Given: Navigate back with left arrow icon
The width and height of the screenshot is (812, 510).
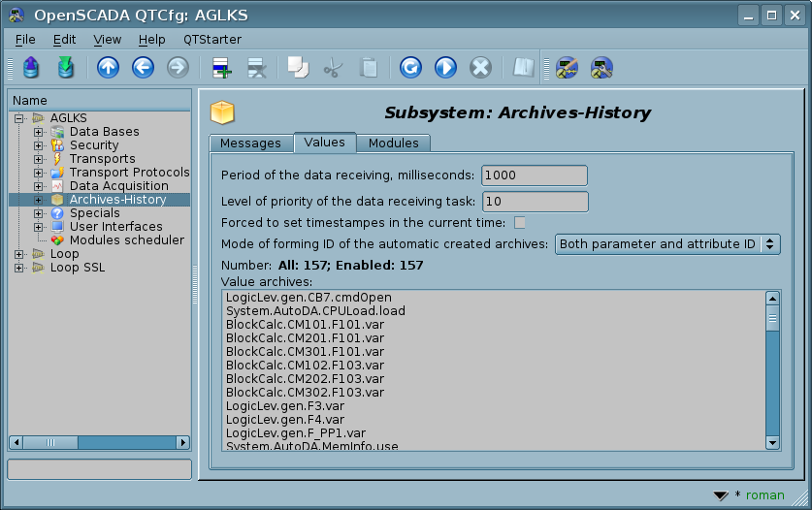Looking at the screenshot, I should 143,67.
